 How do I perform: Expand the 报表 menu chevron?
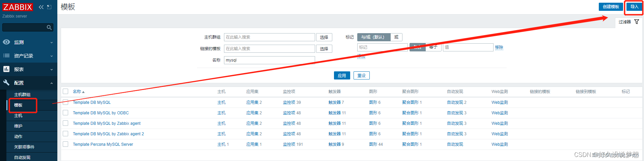[52, 69]
